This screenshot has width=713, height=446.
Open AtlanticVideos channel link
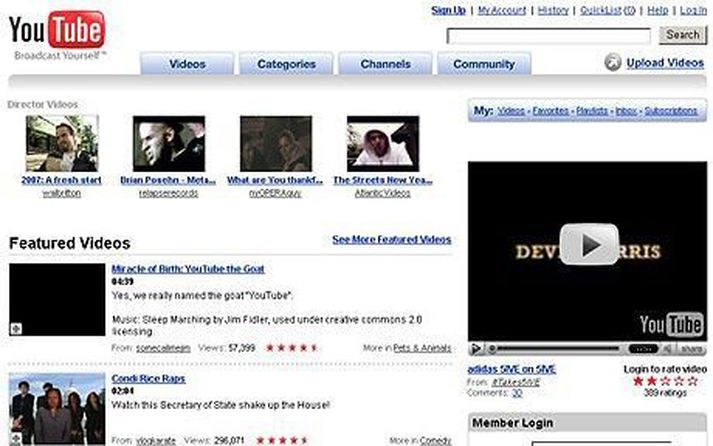[x=382, y=193]
